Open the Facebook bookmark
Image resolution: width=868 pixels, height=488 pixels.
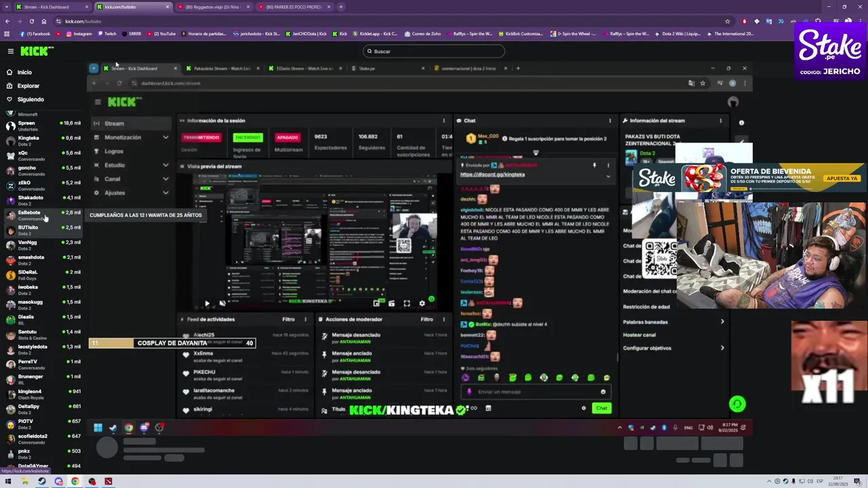[x=35, y=34]
